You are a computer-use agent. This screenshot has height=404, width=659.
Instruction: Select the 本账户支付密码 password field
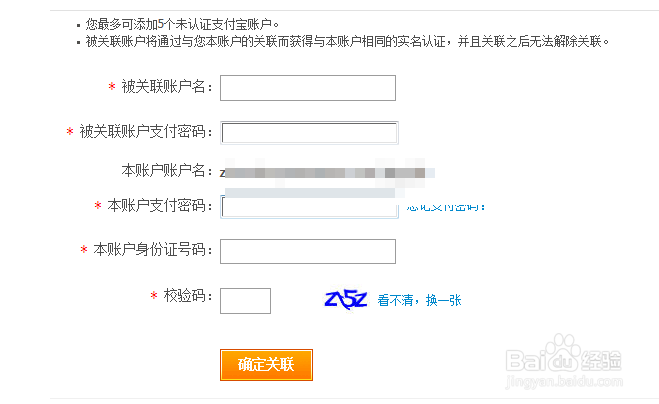click(x=309, y=206)
